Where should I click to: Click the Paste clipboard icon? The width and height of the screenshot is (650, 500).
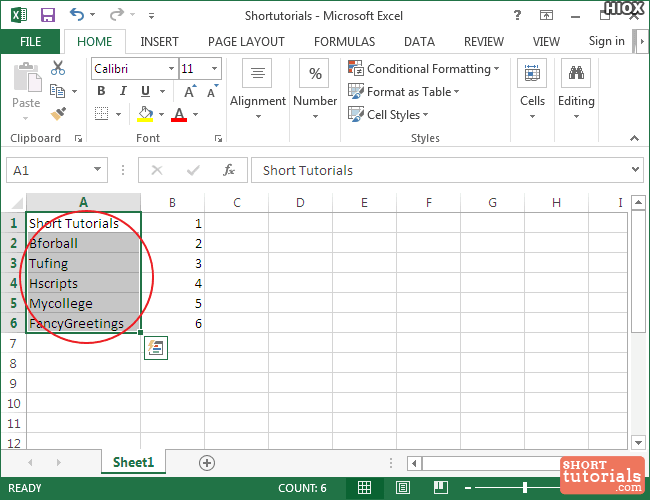[26, 82]
